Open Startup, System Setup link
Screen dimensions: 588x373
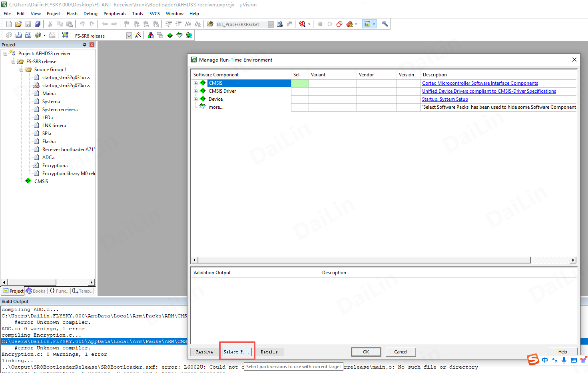[x=445, y=99]
